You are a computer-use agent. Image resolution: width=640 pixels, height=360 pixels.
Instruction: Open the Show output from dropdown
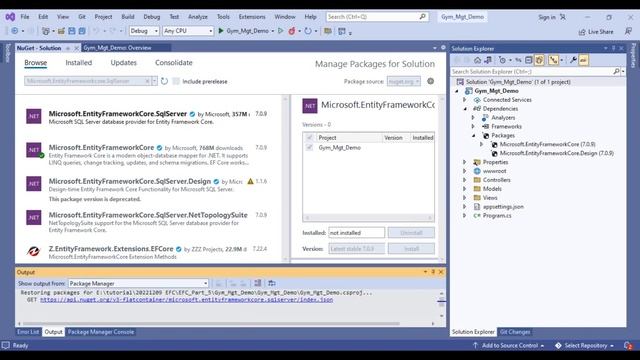tap(138, 283)
